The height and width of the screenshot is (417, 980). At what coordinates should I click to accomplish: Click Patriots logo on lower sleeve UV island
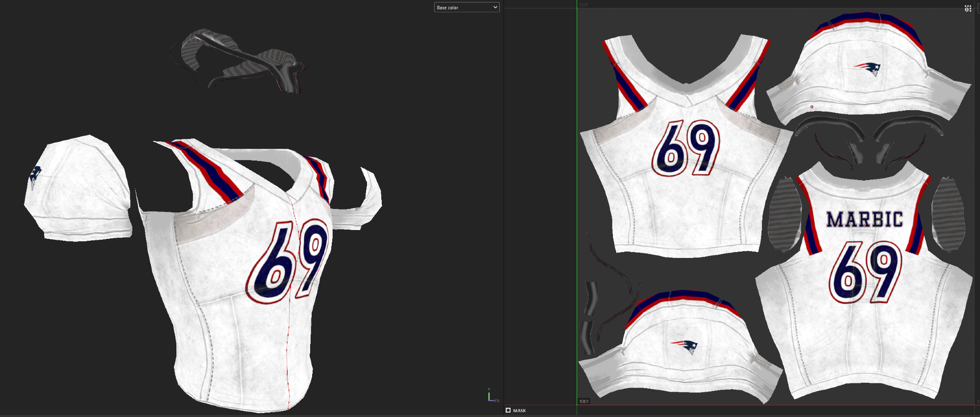(685, 346)
